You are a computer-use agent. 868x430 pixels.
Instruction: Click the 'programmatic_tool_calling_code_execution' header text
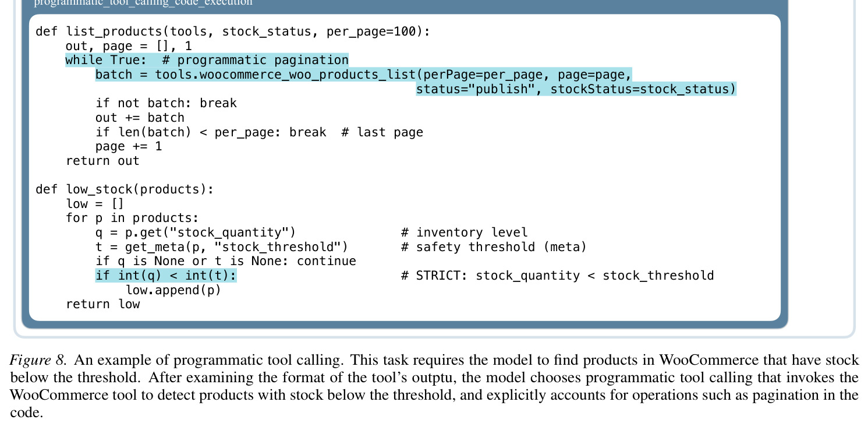143,2
